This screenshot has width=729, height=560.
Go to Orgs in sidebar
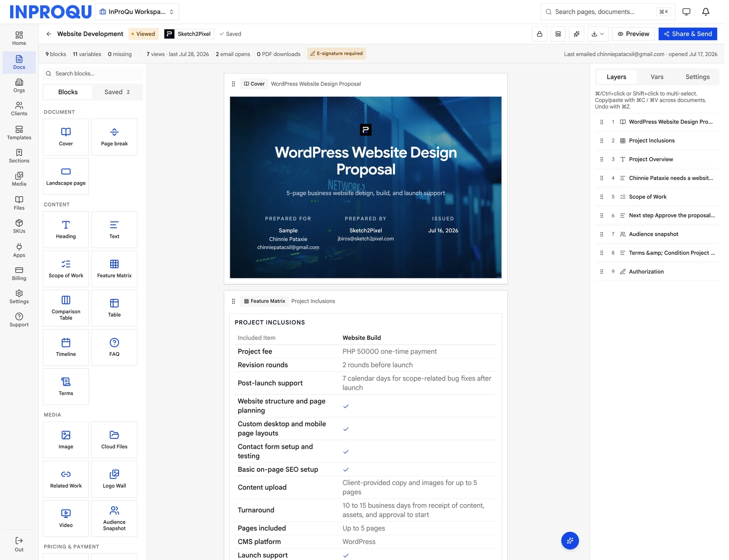pos(19,85)
